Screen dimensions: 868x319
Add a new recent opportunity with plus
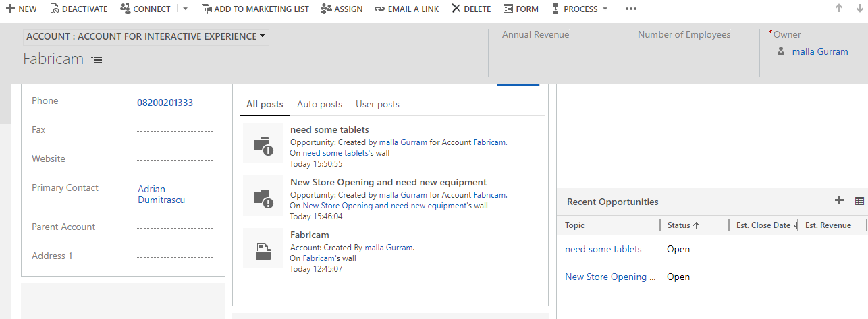click(839, 200)
